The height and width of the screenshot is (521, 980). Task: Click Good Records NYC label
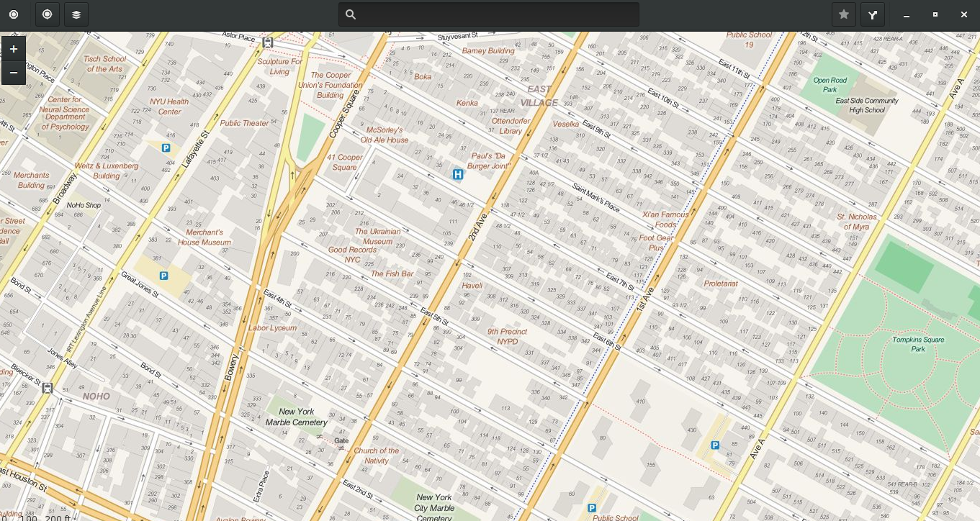pyautogui.click(x=352, y=255)
